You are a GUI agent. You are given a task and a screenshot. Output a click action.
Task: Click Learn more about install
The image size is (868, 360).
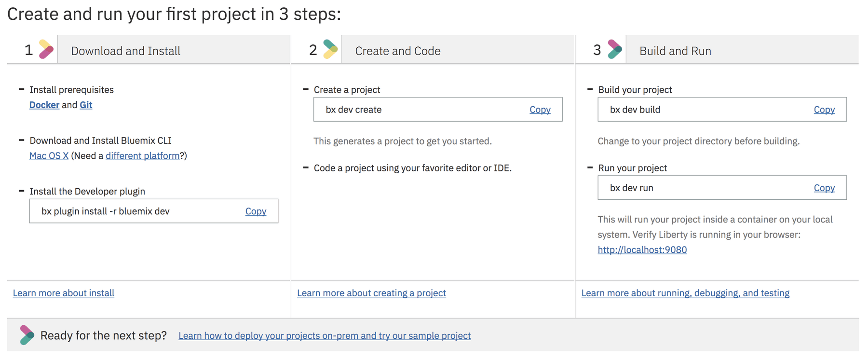point(64,293)
